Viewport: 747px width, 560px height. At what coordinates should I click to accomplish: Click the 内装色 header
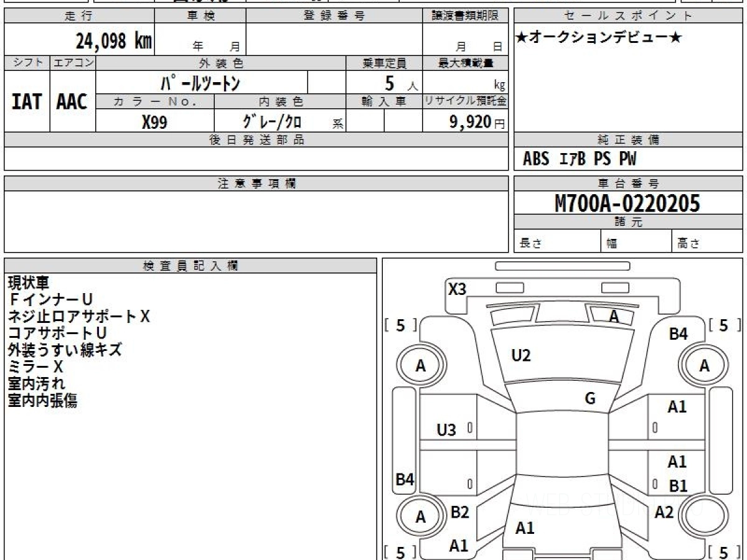tap(280, 101)
